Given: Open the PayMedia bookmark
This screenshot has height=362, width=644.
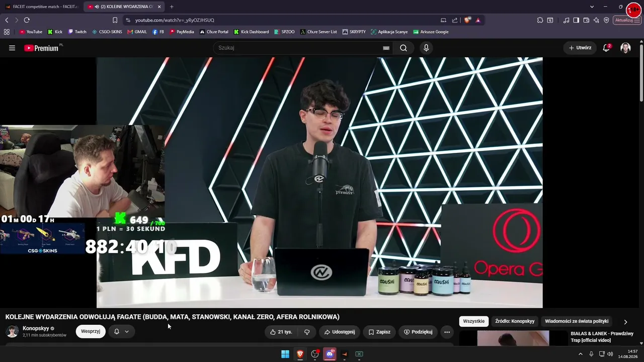Looking at the screenshot, I should (182, 32).
